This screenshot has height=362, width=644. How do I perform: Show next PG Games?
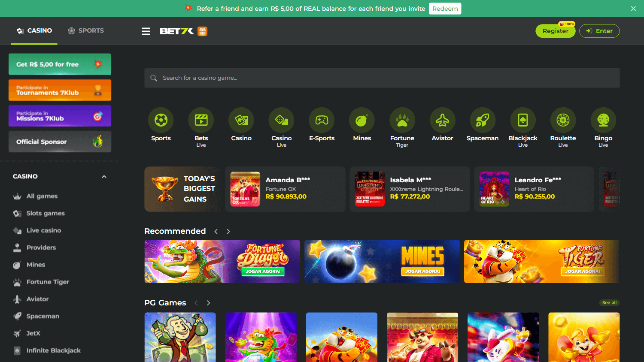click(209, 303)
